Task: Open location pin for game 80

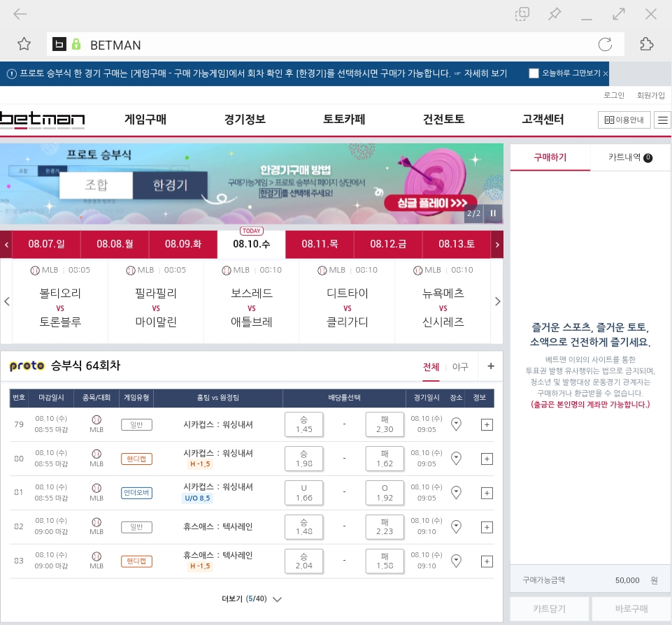Action: [x=456, y=459]
